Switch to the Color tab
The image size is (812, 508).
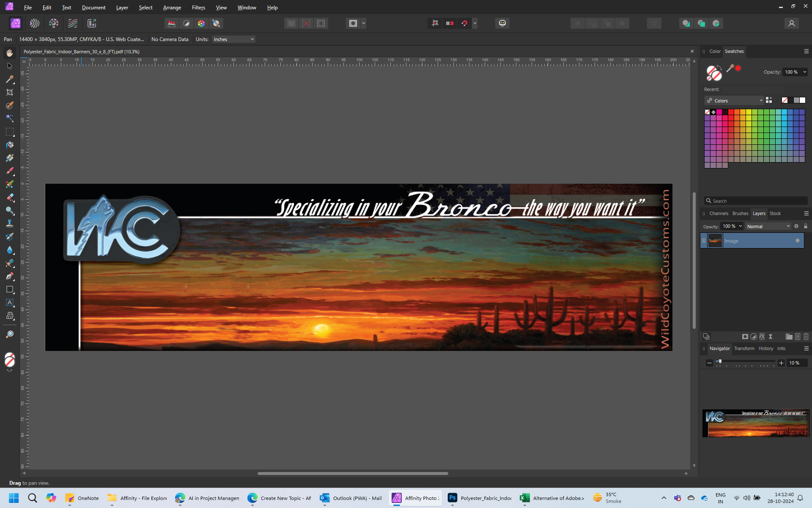point(715,51)
